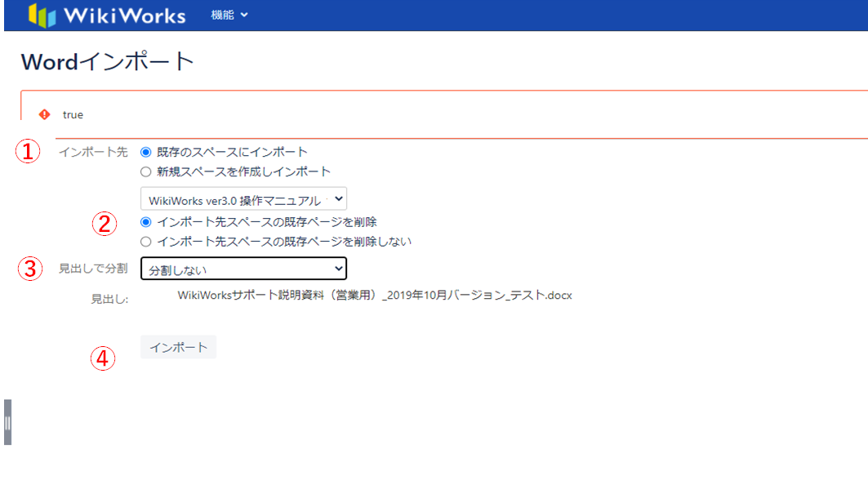Click the Wordインポート page heading
This screenshot has height=485, width=868.
tap(108, 62)
